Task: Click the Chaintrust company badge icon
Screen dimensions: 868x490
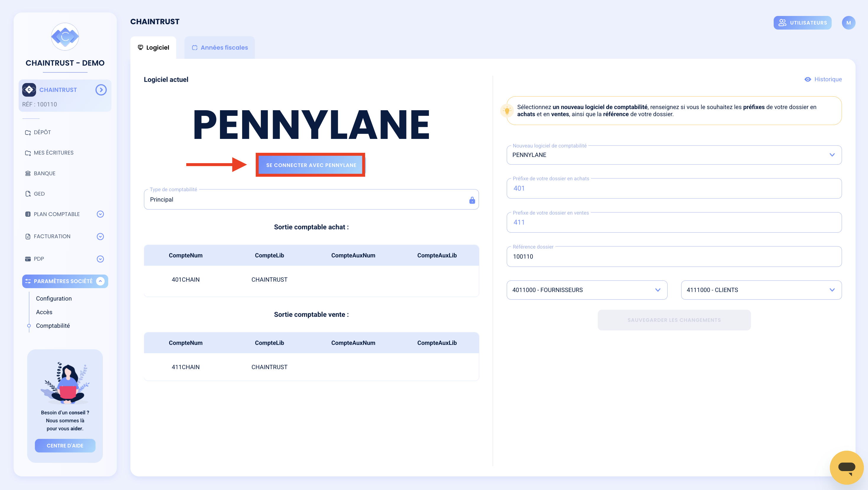Action: pyautogui.click(x=29, y=90)
